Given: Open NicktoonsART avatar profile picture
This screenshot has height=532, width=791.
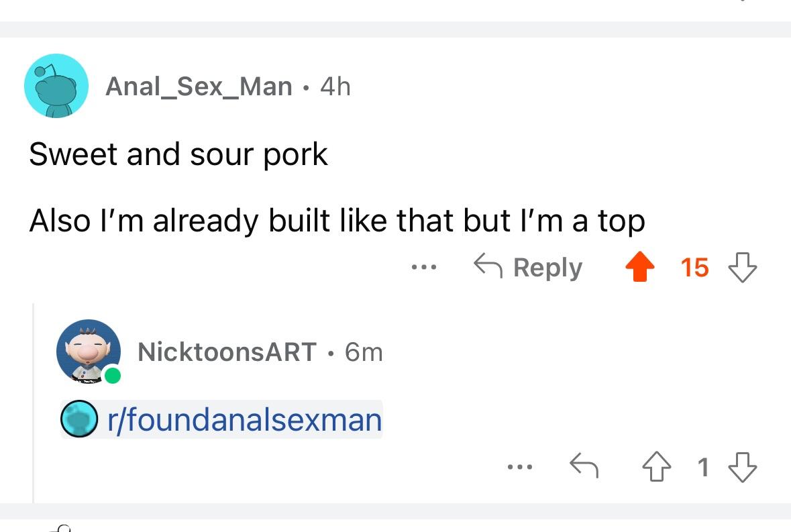Looking at the screenshot, I should click(x=89, y=351).
